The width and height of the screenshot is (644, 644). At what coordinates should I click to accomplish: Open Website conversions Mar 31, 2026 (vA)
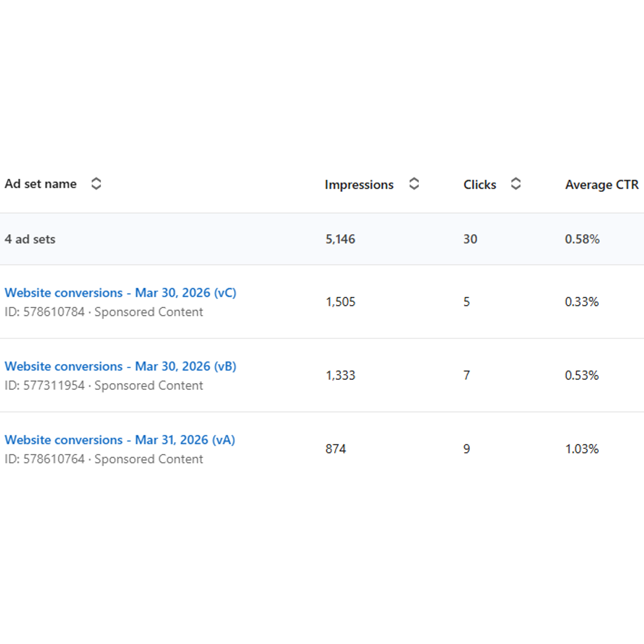pyautogui.click(x=120, y=440)
